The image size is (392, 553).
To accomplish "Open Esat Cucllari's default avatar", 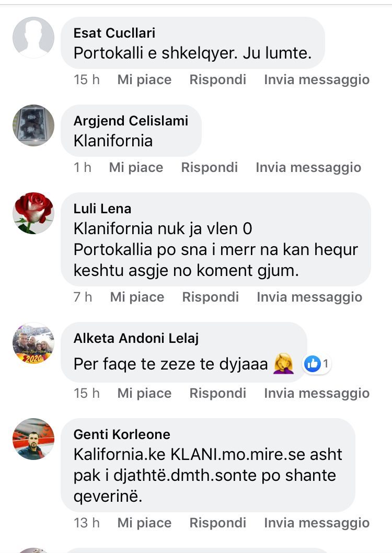I will 33,38.
